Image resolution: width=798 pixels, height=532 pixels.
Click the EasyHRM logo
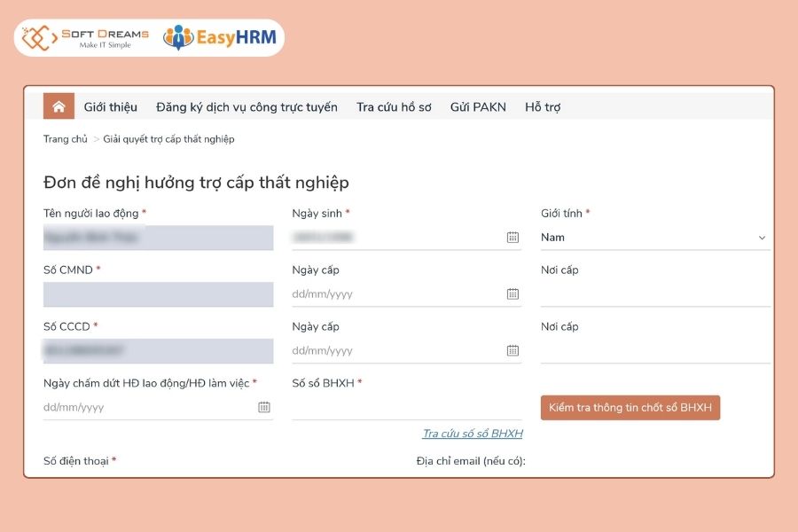click(220, 37)
